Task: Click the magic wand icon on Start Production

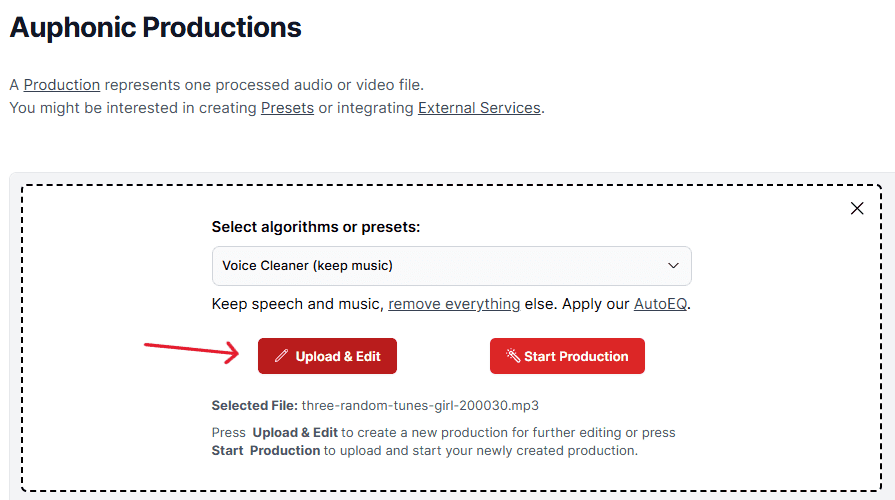Action: (513, 356)
